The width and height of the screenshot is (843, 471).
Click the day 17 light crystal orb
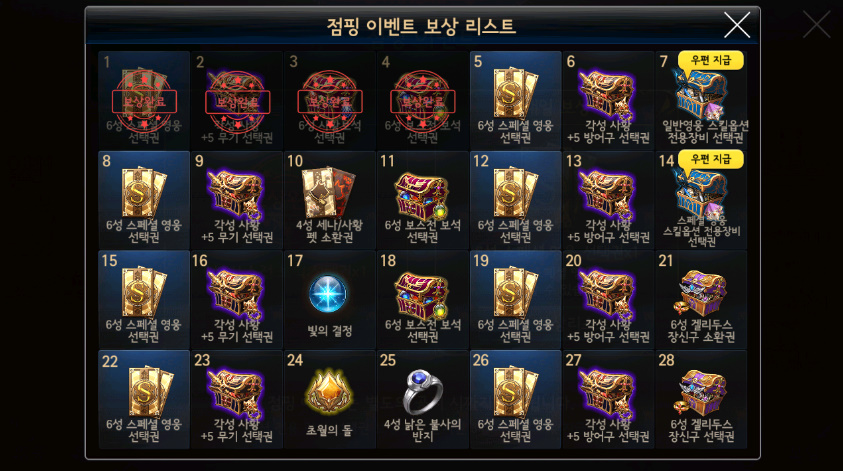[328, 294]
